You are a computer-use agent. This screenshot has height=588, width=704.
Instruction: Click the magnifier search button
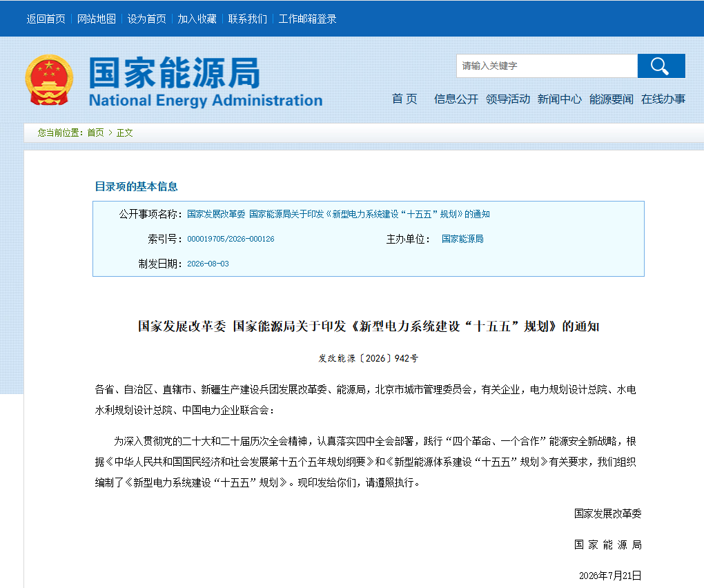click(661, 66)
